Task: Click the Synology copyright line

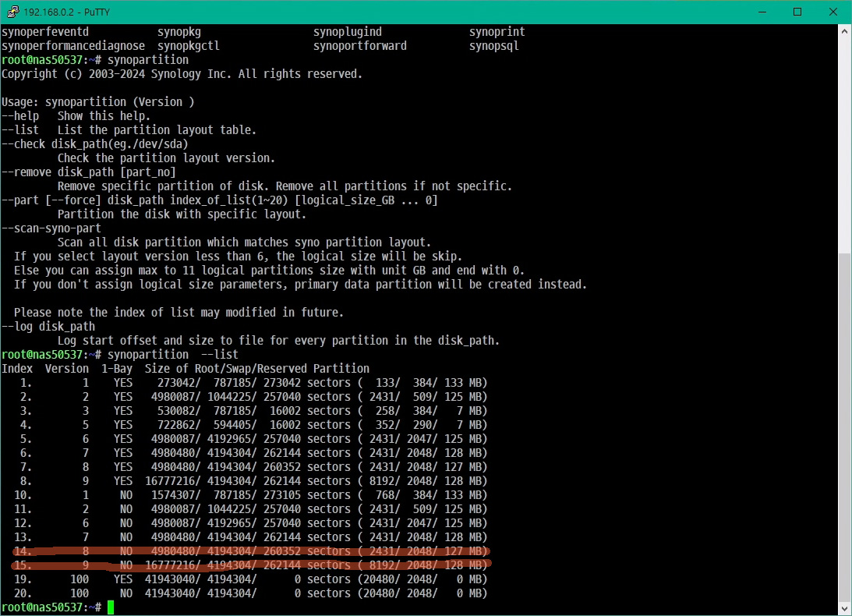Action: (x=182, y=74)
